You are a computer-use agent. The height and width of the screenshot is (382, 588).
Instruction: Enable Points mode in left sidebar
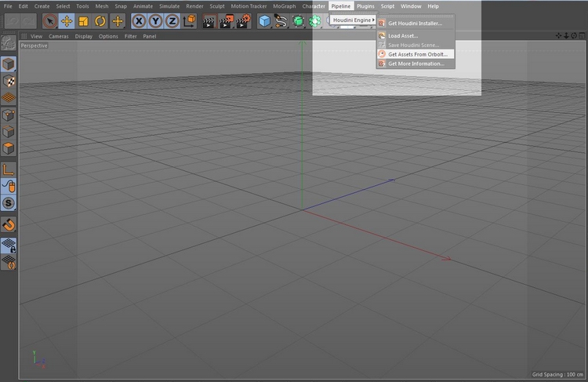pos(9,115)
